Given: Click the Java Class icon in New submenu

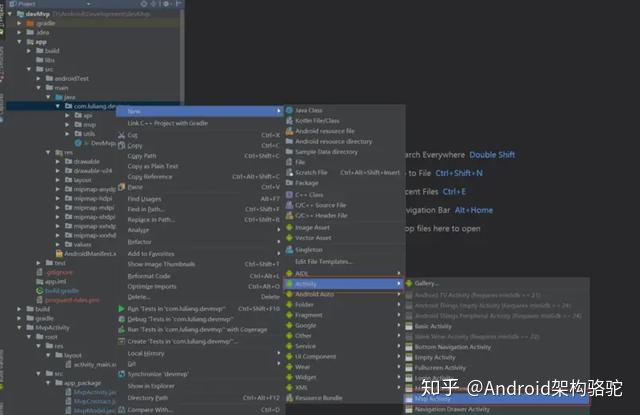Looking at the screenshot, I should point(289,110).
